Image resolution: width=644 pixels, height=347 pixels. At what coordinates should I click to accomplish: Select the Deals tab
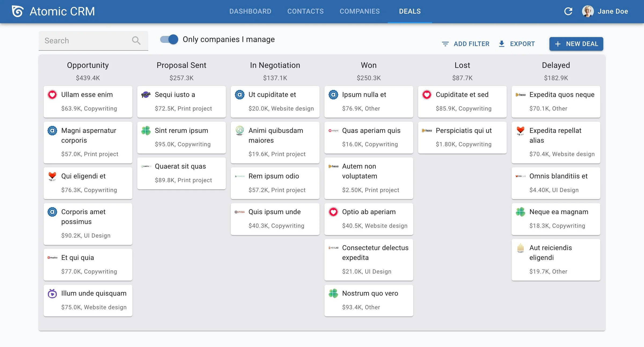click(x=410, y=11)
